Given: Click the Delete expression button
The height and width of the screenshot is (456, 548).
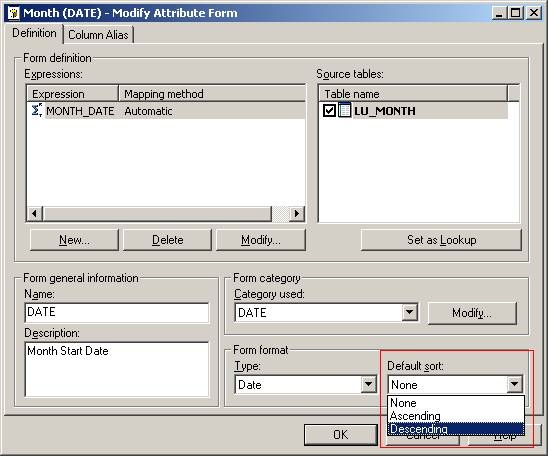Looking at the screenshot, I should (167, 240).
